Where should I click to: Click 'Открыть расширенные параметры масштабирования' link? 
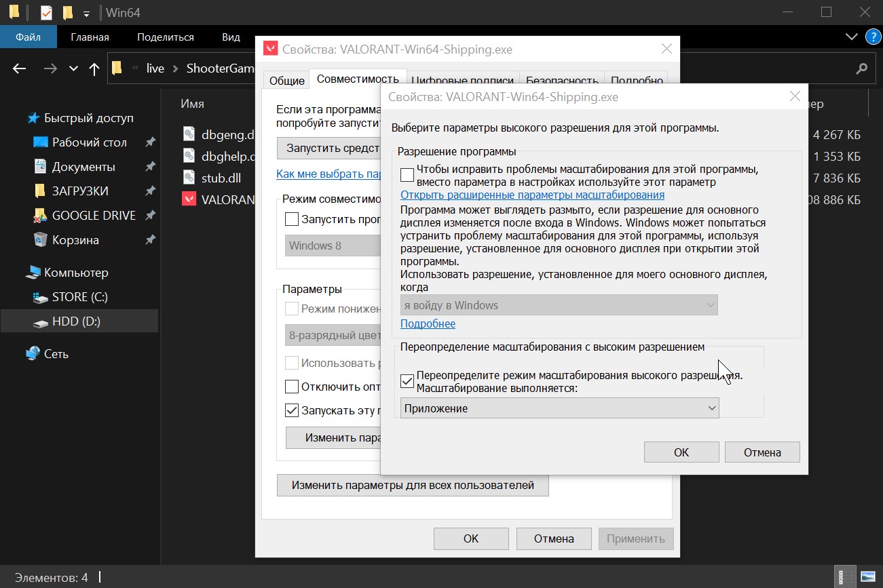pyautogui.click(x=532, y=195)
